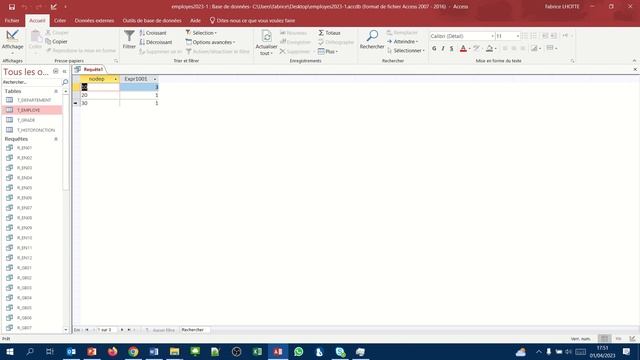Apply italic (I) formatting

coord(443,49)
